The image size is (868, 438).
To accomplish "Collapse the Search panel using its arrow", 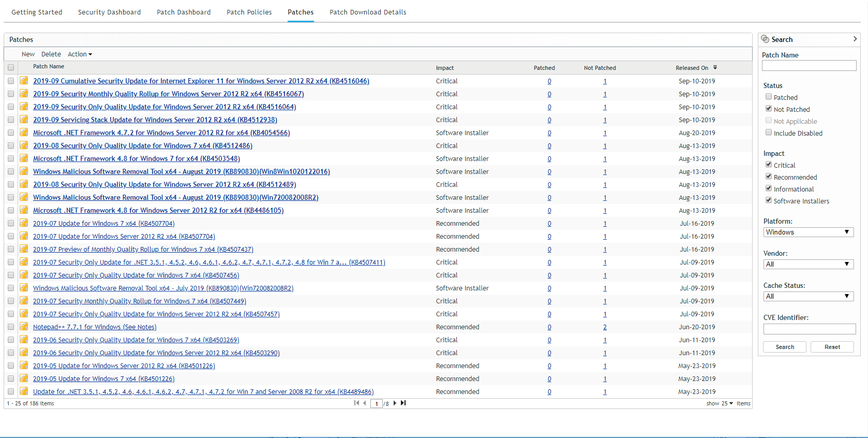I will (855, 39).
